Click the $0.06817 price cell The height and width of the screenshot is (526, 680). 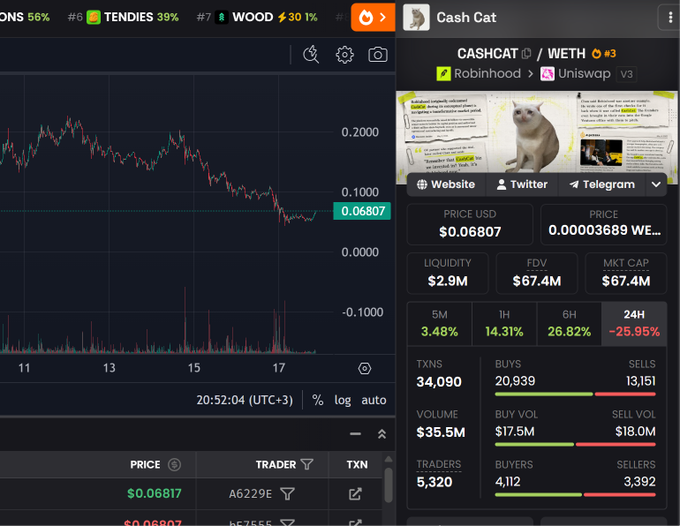tap(154, 493)
